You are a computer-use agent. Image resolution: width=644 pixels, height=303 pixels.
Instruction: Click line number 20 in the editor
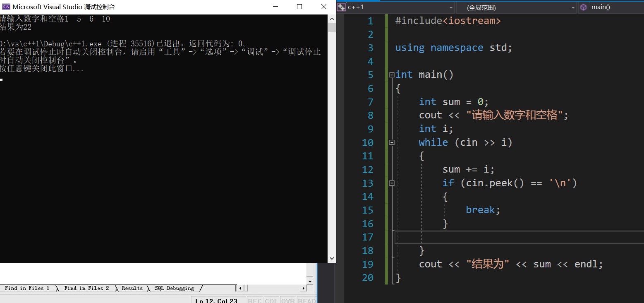click(368, 277)
